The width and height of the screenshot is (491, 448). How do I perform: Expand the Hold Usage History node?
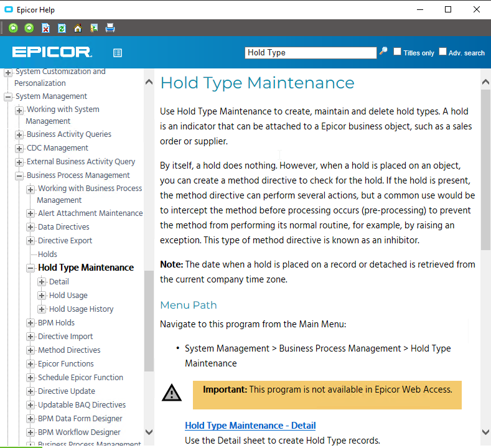click(x=42, y=309)
